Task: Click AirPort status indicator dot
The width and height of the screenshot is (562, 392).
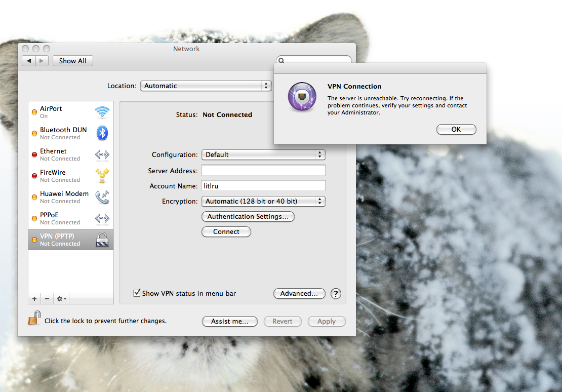Action: pos(34,112)
